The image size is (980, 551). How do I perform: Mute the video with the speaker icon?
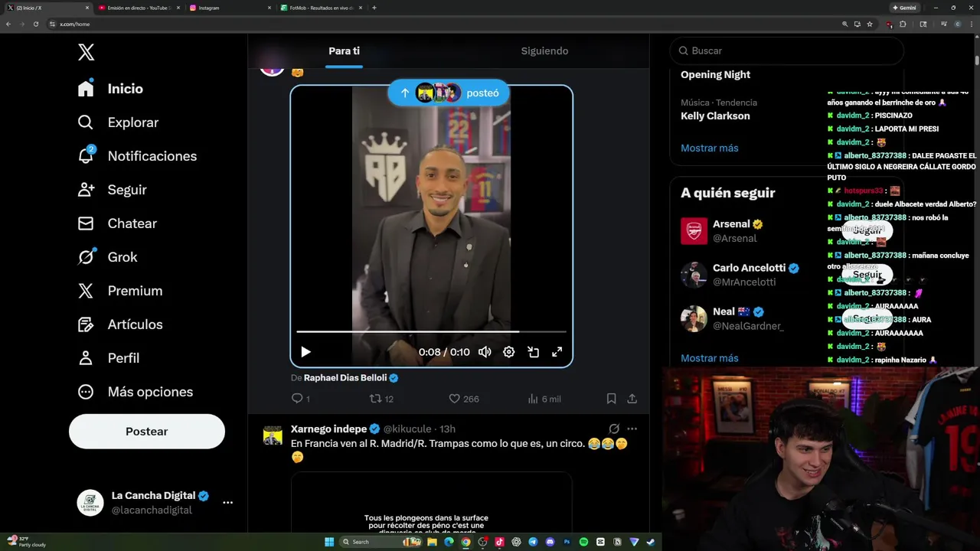485,352
